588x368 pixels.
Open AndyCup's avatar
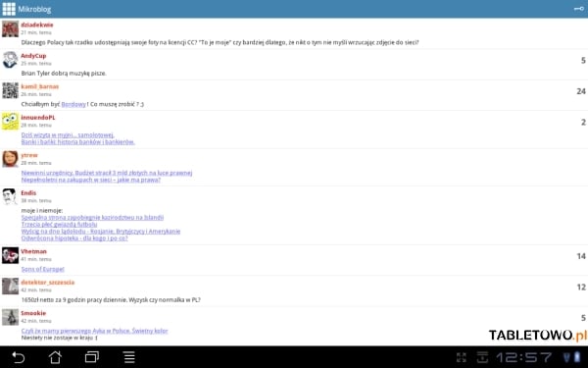coord(10,60)
